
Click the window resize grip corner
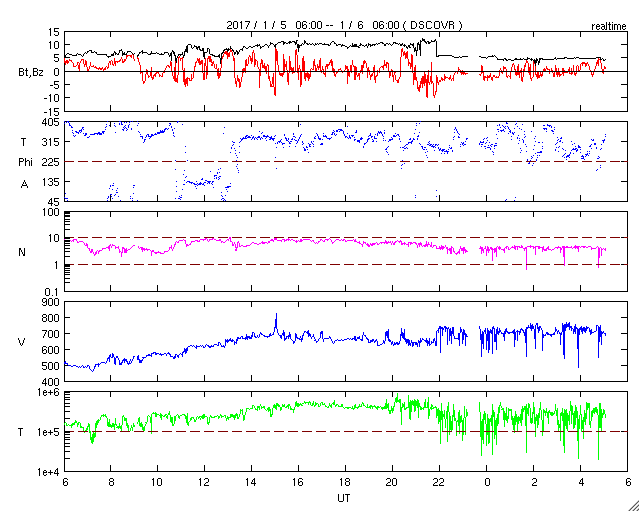click(x=633, y=505)
